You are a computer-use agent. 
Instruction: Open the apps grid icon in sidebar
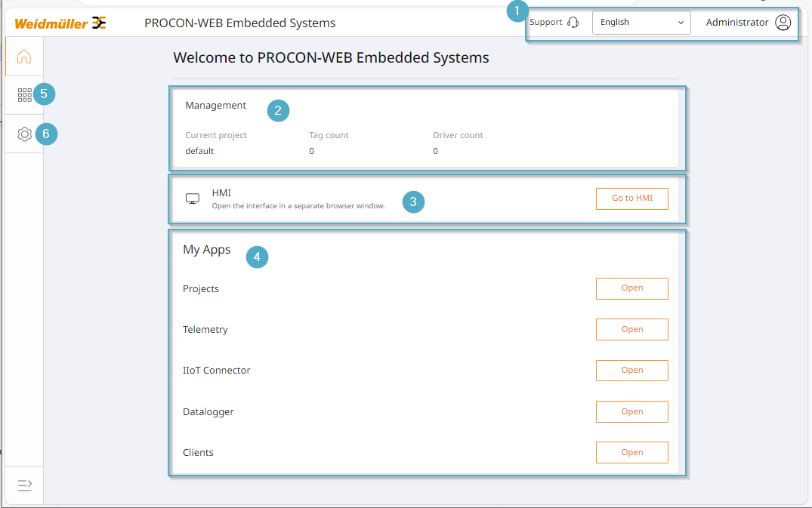pyautogui.click(x=24, y=94)
